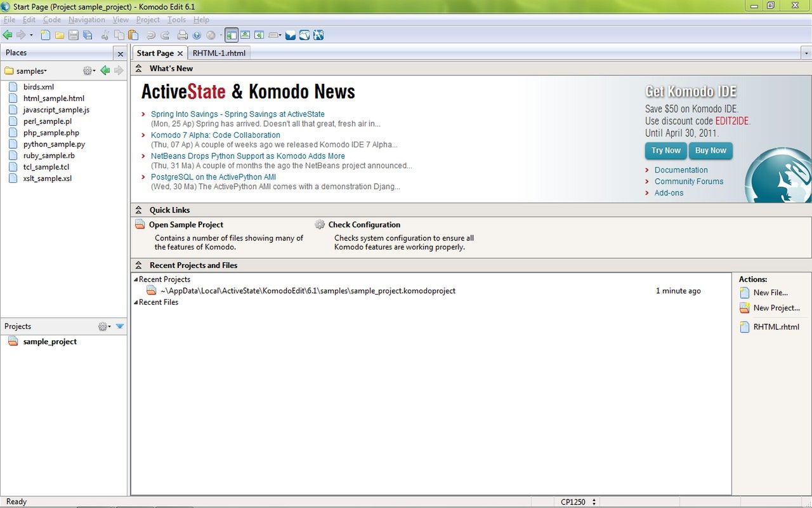Close the Places panel
Screen dimensions: 812x508
(x=121, y=53)
